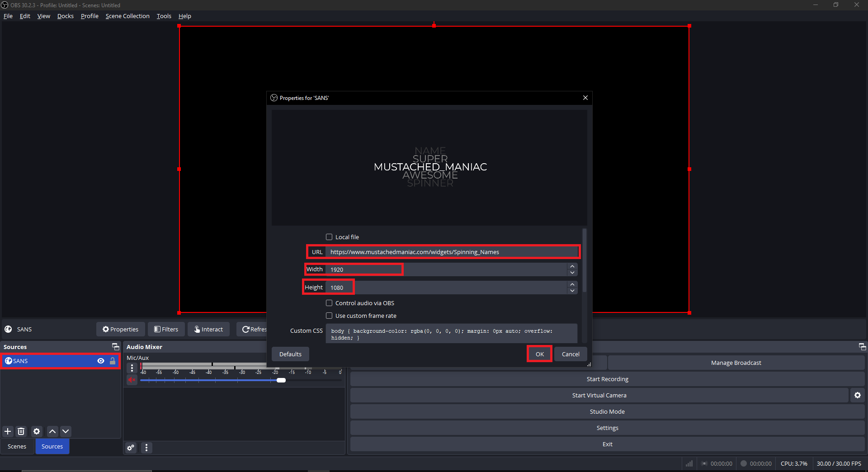Adjust the Mic/Aux volume slider handle
This screenshot has width=868, height=472.
coord(281,380)
